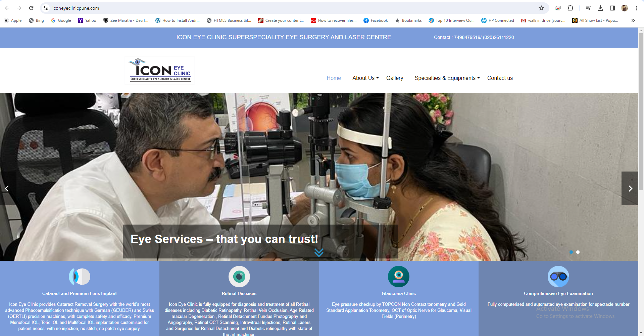
Task: Open the browser downloads icon
Action: 600,8
